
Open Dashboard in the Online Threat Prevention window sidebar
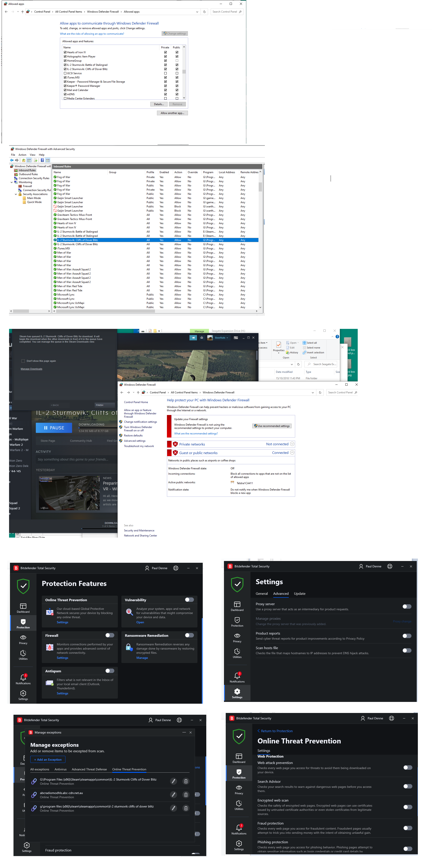click(239, 758)
